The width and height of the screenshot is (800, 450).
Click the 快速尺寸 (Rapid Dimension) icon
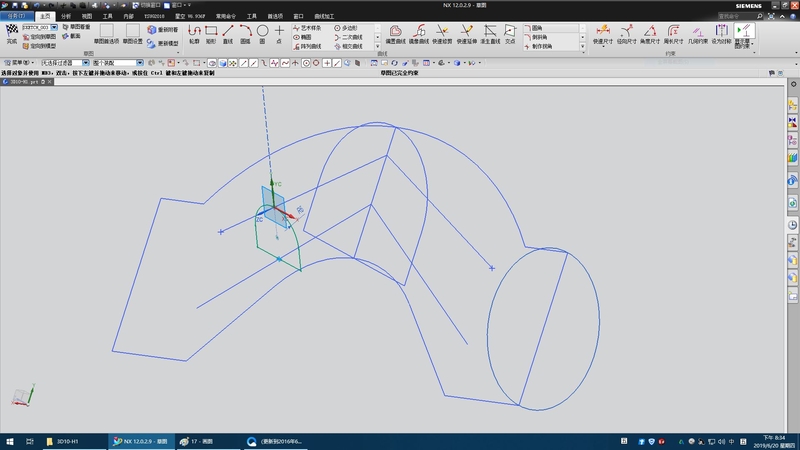pyautogui.click(x=601, y=32)
